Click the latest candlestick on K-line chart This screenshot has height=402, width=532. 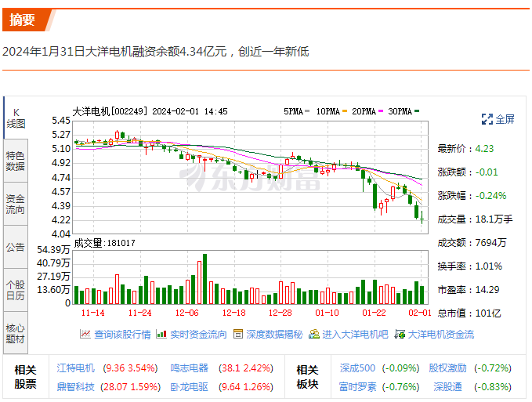coord(422,217)
